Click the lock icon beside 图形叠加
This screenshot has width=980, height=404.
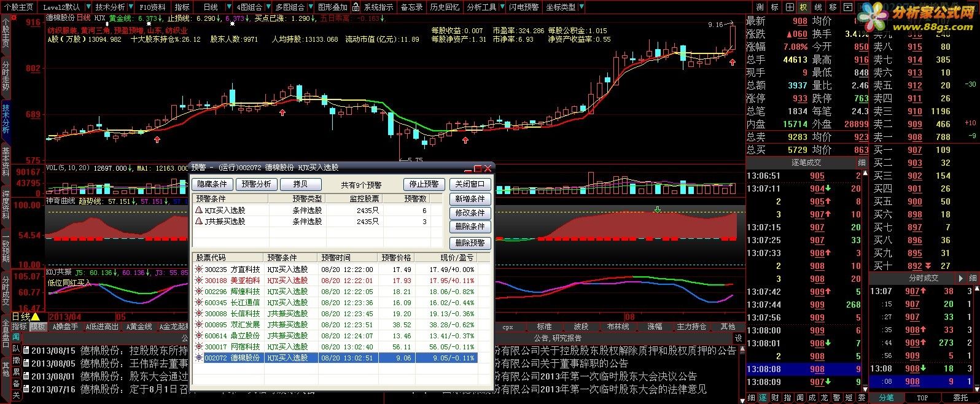355,7
